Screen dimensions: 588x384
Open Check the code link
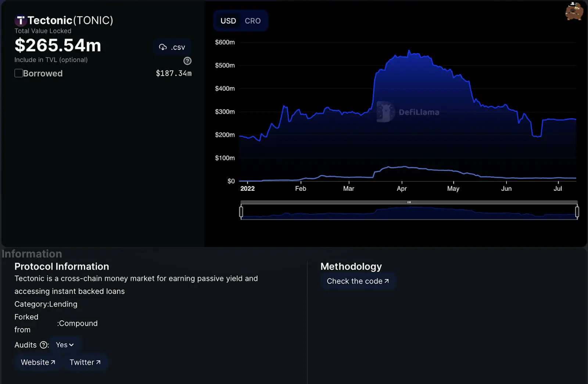(x=358, y=281)
